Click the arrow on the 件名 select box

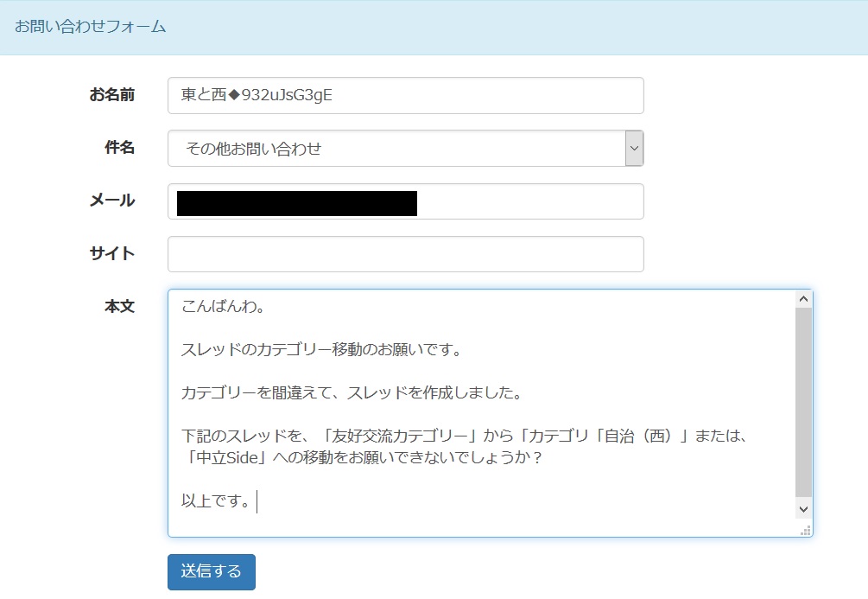[x=634, y=149]
